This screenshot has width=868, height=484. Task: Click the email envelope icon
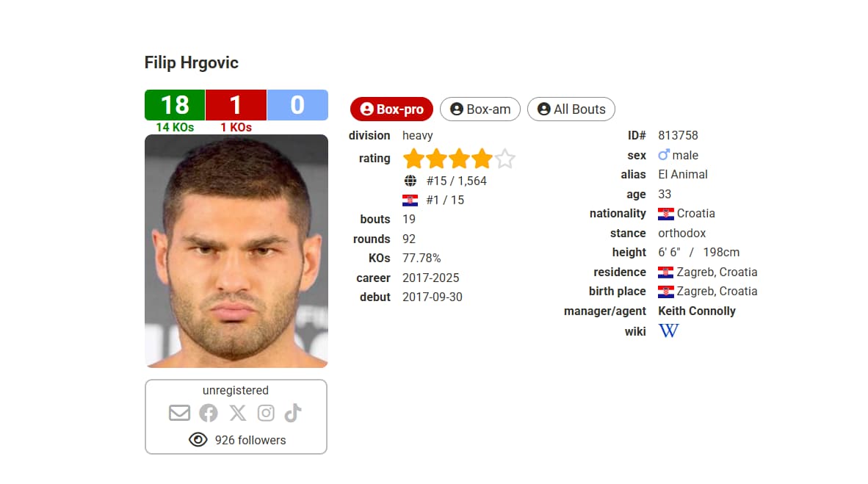pos(179,413)
